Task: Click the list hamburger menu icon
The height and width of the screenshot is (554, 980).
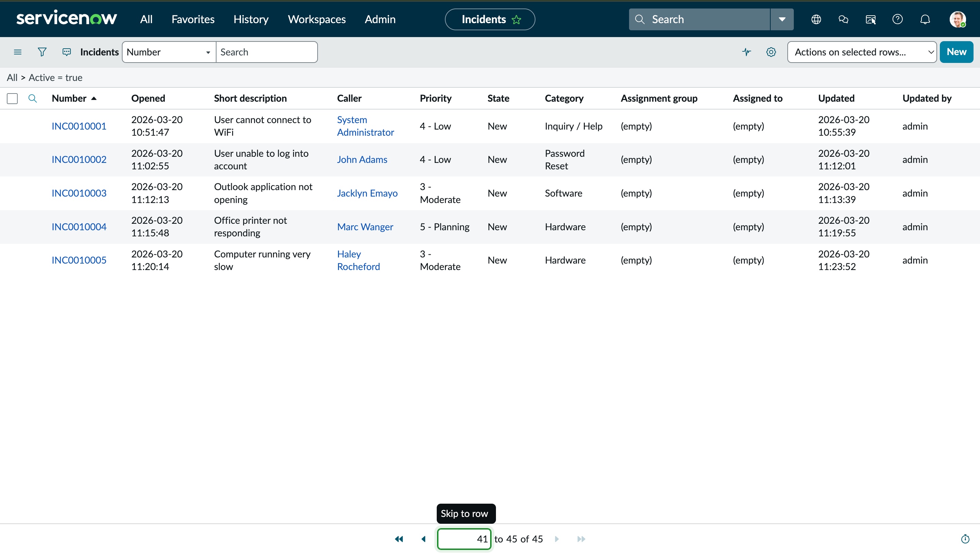Action: tap(17, 52)
